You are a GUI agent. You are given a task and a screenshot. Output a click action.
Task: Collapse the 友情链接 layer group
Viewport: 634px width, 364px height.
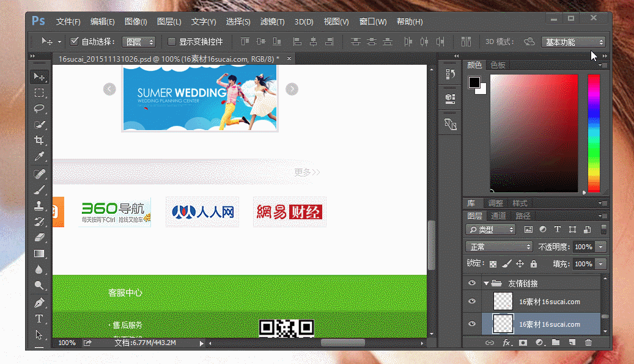[487, 283]
